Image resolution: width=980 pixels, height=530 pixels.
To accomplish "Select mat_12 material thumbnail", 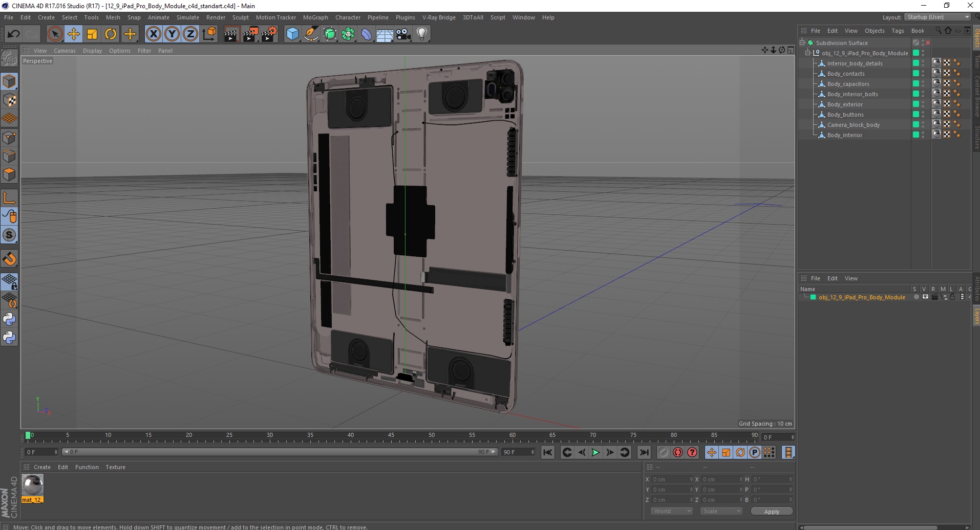I will coord(32,488).
